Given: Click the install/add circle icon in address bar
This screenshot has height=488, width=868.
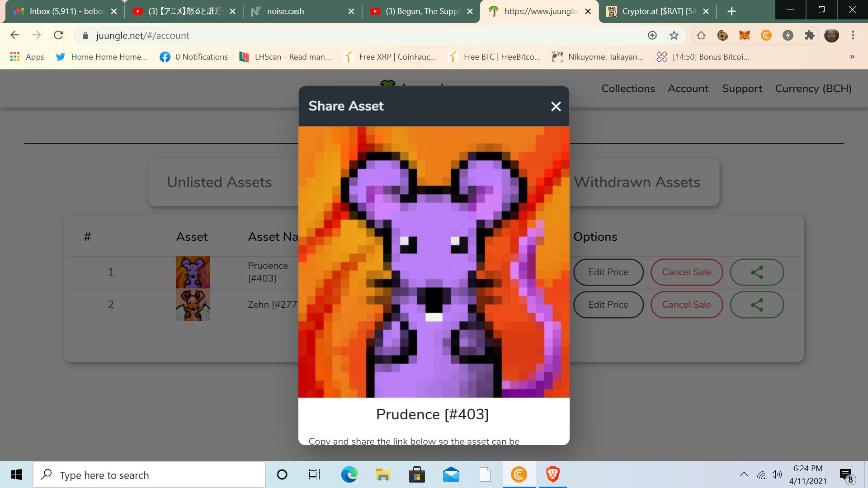Looking at the screenshot, I should click(652, 35).
